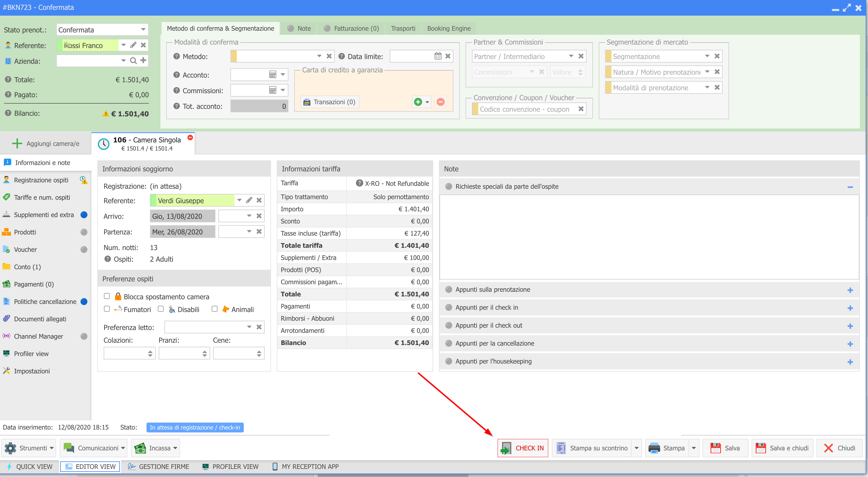
Task: Remove room 106 with red minus badge
Action: coord(190,137)
